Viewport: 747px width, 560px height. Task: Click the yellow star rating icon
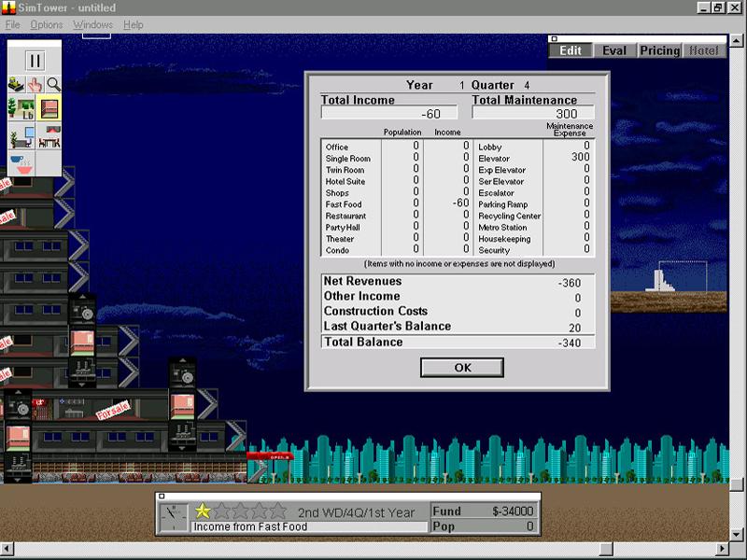coord(203,511)
